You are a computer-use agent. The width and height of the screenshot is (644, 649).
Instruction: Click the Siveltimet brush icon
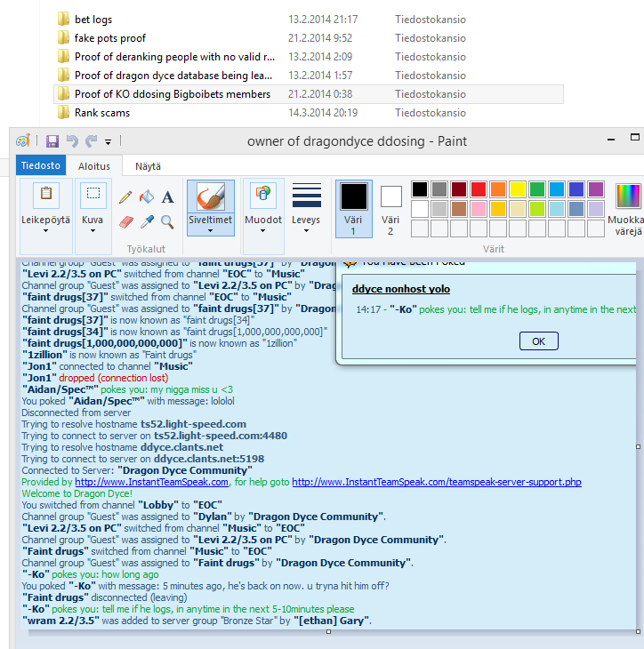click(x=211, y=196)
